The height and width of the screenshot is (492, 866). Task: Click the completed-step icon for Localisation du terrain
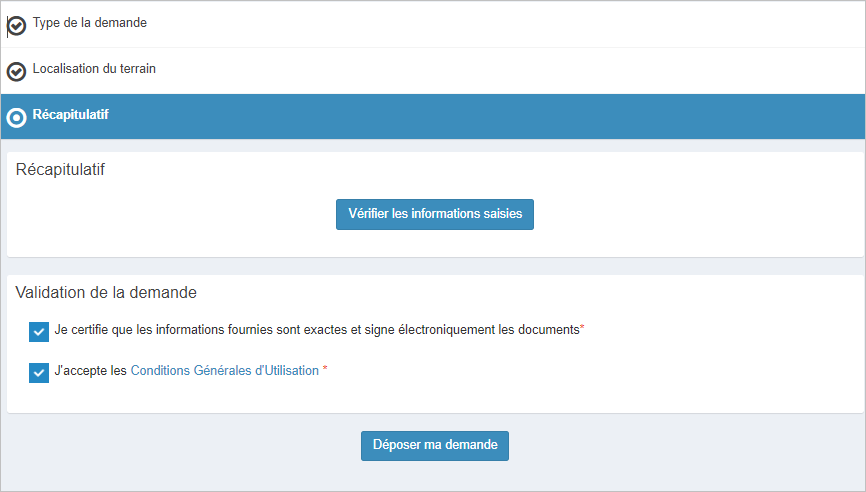pyautogui.click(x=17, y=71)
